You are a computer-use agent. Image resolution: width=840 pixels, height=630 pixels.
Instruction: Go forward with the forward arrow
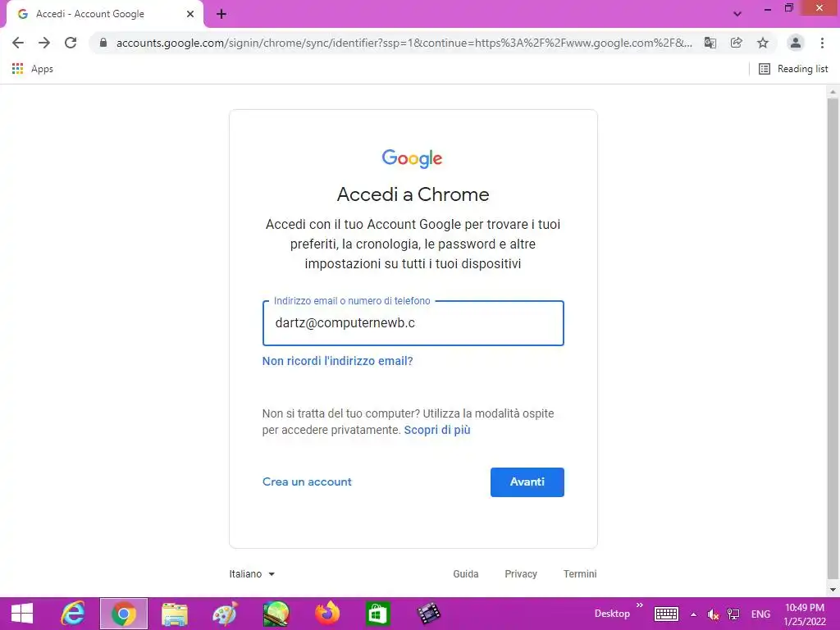pos(44,43)
